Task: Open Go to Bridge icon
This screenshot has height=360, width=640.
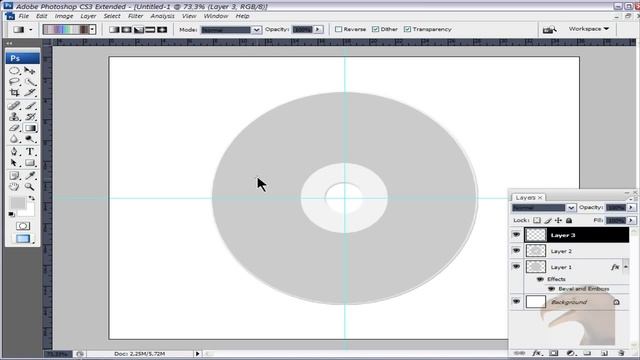Action: click(x=549, y=29)
